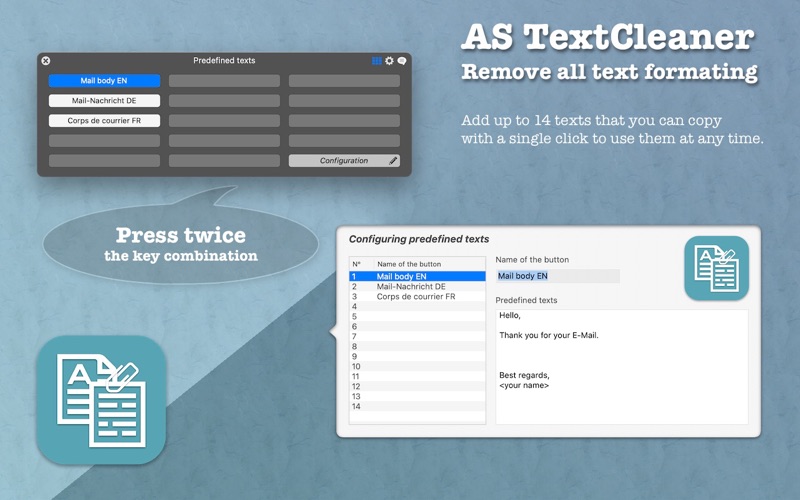Select empty row 13 in the list
The height and width of the screenshot is (500, 800).
417,396
